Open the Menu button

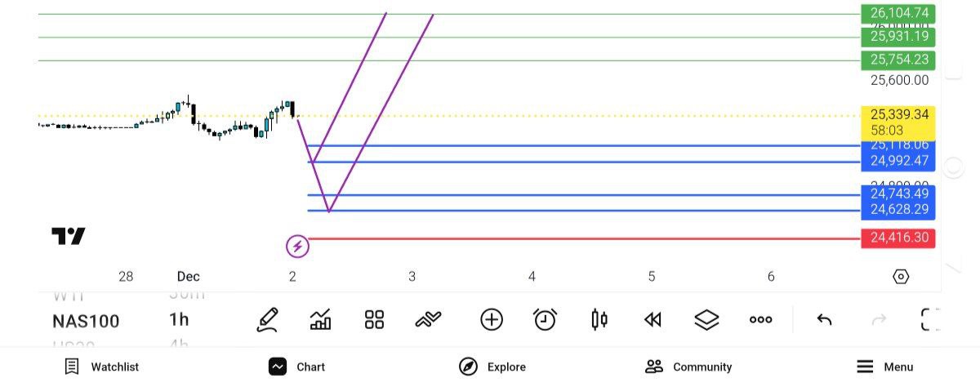(x=885, y=367)
